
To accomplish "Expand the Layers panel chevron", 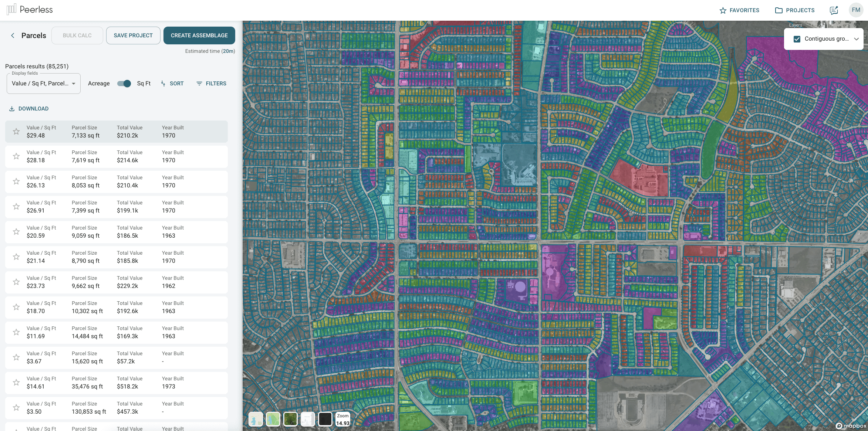I will click(856, 39).
